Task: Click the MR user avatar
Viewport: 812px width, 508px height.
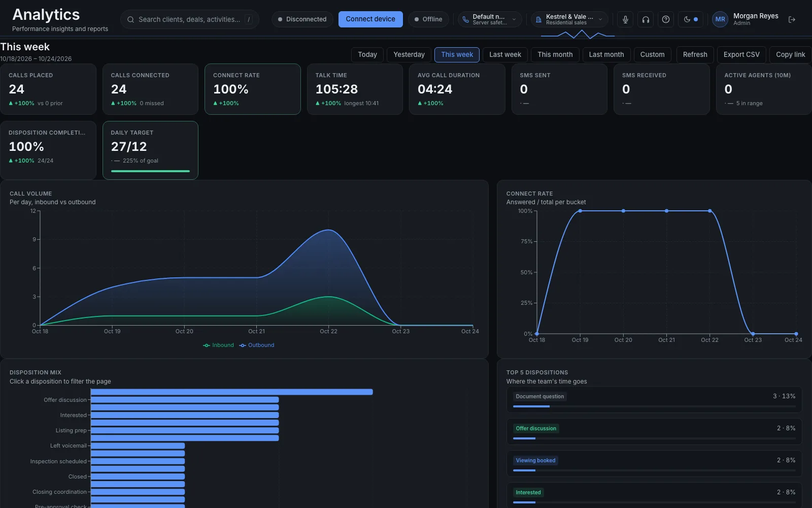Action: pos(720,19)
